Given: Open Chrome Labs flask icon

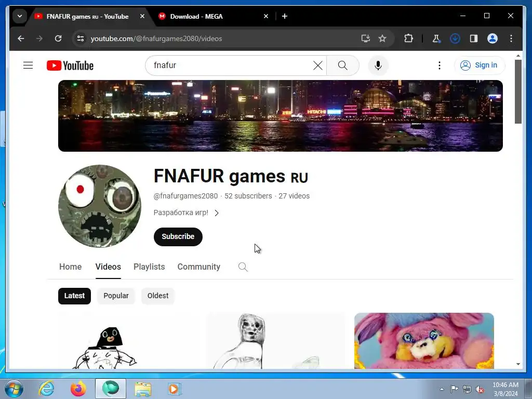Looking at the screenshot, I should coord(436,38).
